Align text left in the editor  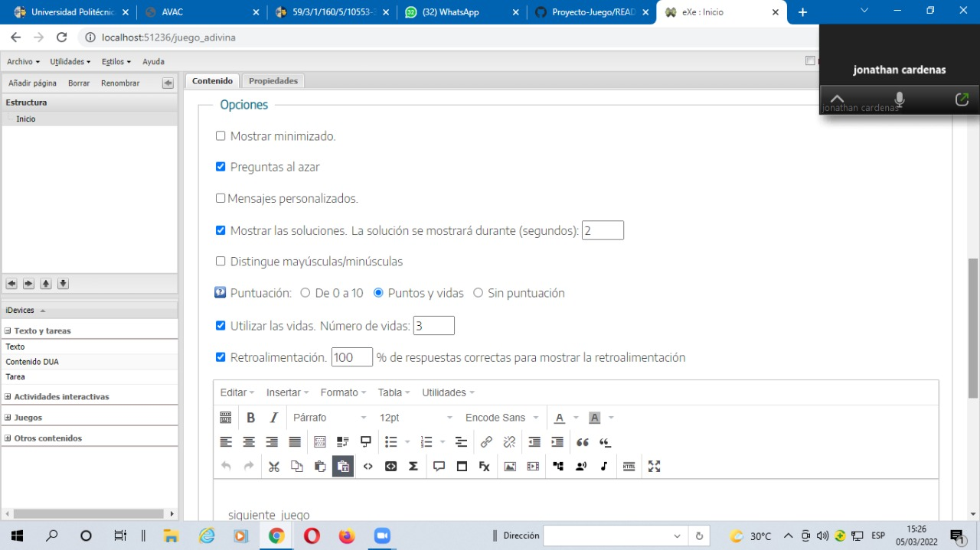[x=226, y=442]
